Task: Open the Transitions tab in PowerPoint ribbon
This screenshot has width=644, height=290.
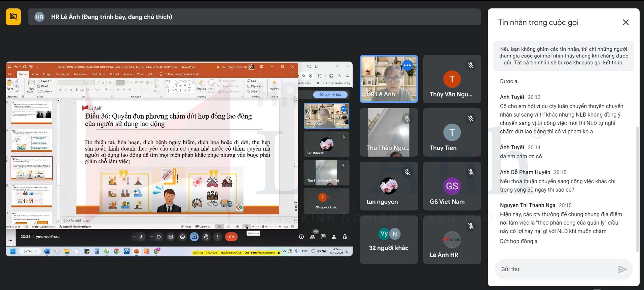Action: 62,74
